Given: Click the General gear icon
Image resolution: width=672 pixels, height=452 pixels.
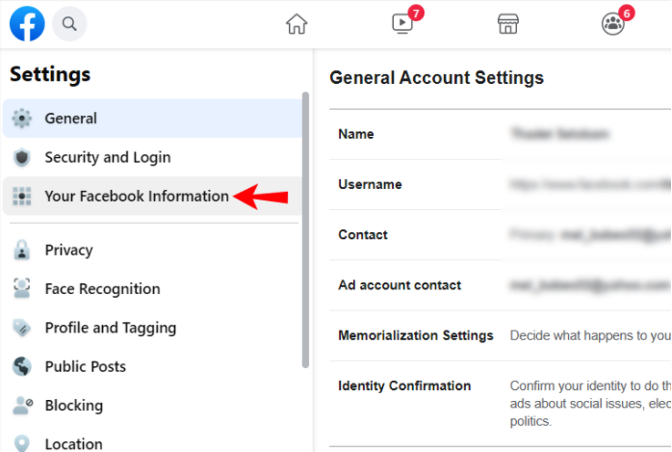Looking at the screenshot, I should tap(22, 118).
